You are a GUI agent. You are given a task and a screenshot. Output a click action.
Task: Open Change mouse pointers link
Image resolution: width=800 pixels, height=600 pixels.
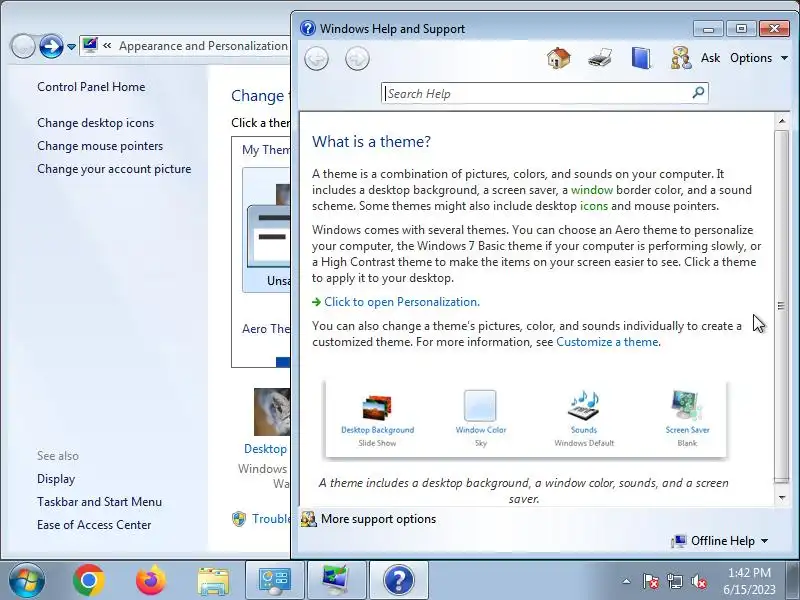pyautogui.click(x=100, y=146)
